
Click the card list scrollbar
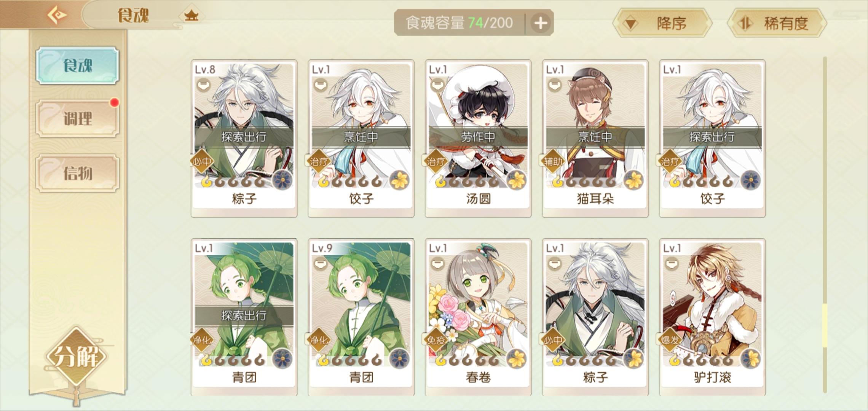tap(825, 225)
